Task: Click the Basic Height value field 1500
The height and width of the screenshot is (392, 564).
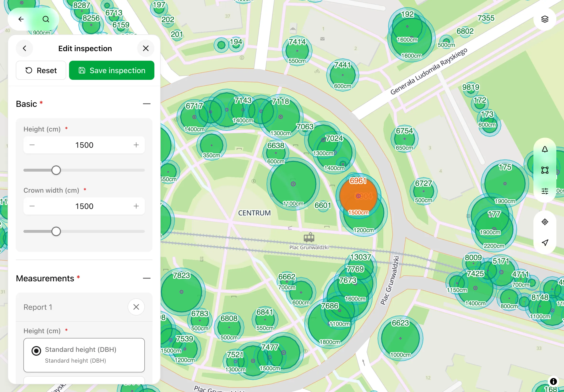Action: coord(84,145)
